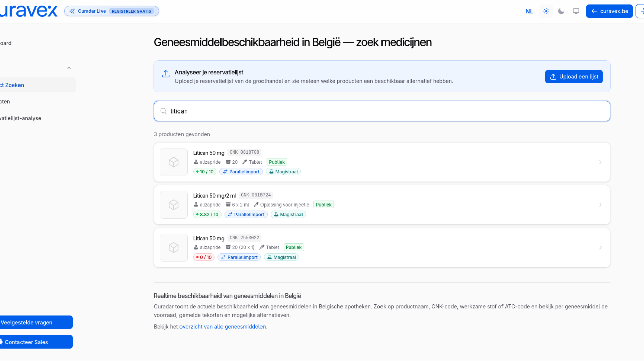This screenshot has width=644, height=362.
Task: Expand Litican CNK 0818708 row chevron
Action: (x=600, y=162)
